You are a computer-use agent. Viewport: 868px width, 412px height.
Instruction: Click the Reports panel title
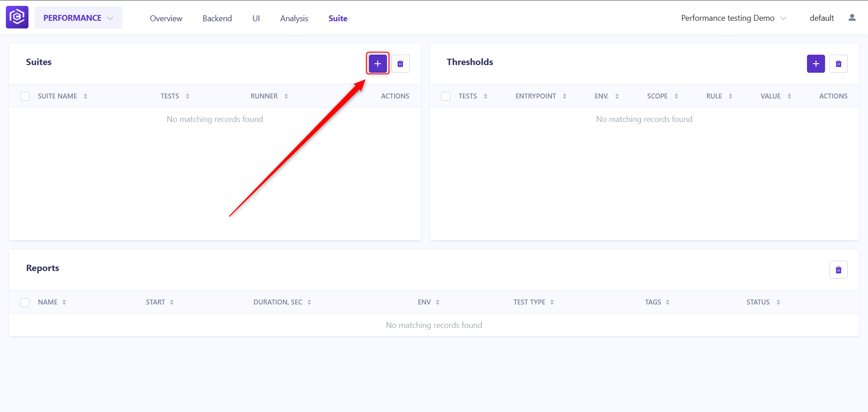tap(42, 268)
